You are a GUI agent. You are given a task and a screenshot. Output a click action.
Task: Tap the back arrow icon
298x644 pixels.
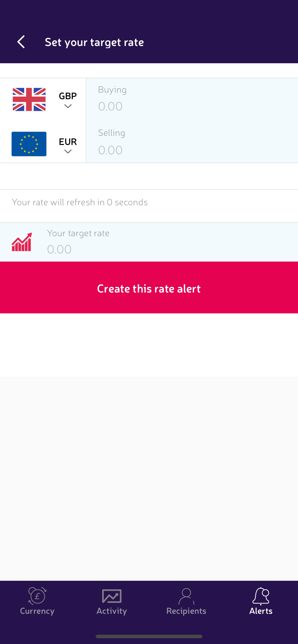click(x=21, y=42)
